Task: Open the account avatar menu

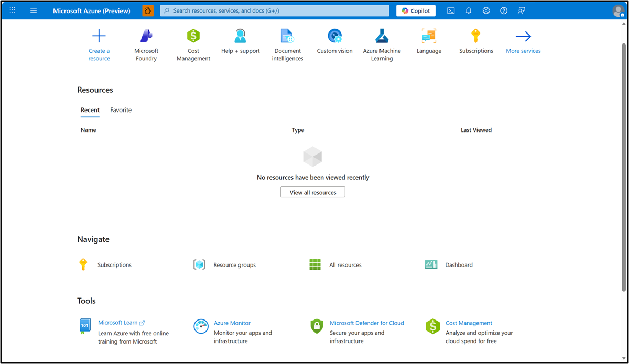Action: coord(619,11)
